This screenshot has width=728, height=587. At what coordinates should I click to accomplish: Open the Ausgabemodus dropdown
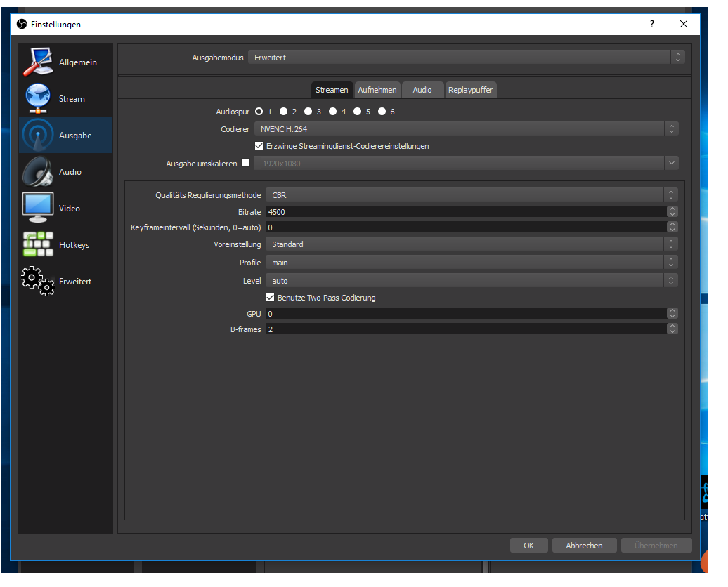pos(465,58)
